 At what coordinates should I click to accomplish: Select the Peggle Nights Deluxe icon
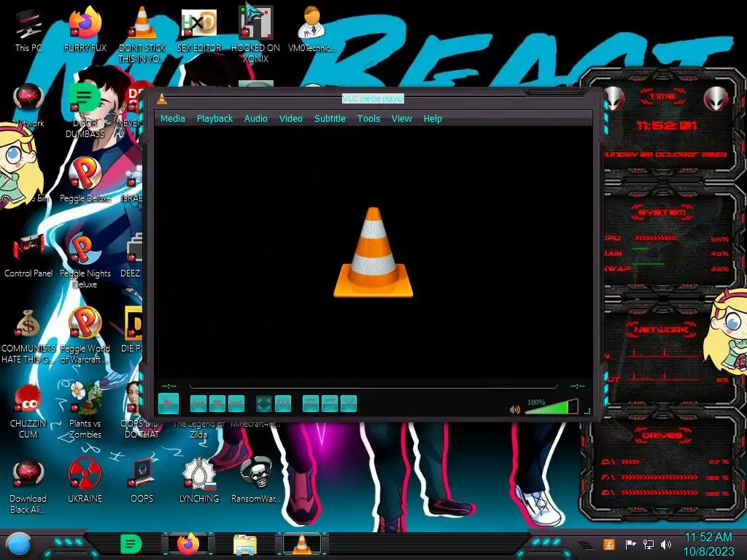tap(85, 260)
